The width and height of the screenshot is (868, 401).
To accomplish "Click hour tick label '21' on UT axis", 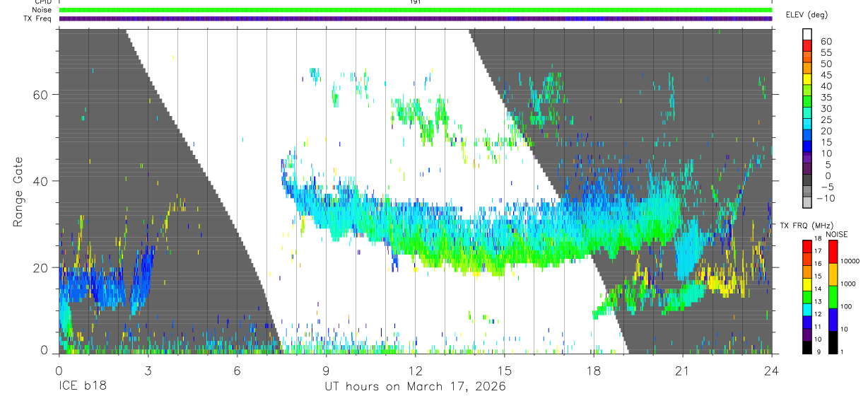I will coord(683,371).
